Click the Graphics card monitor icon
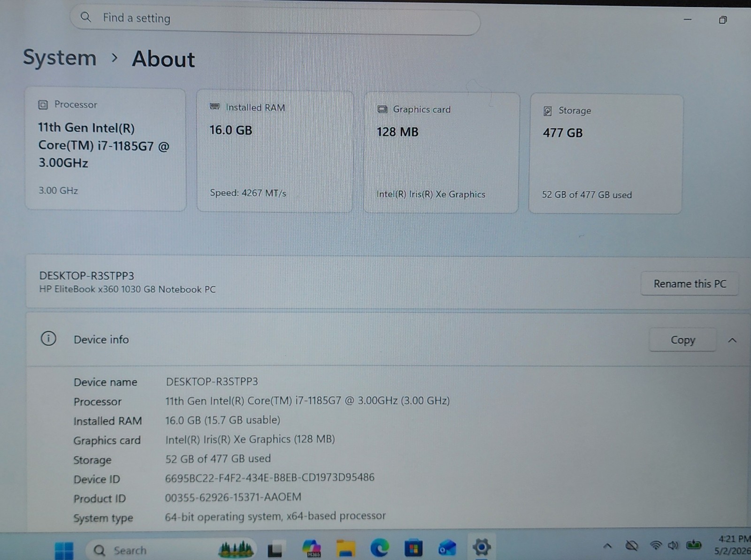The height and width of the screenshot is (560, 751). (382, 109)
